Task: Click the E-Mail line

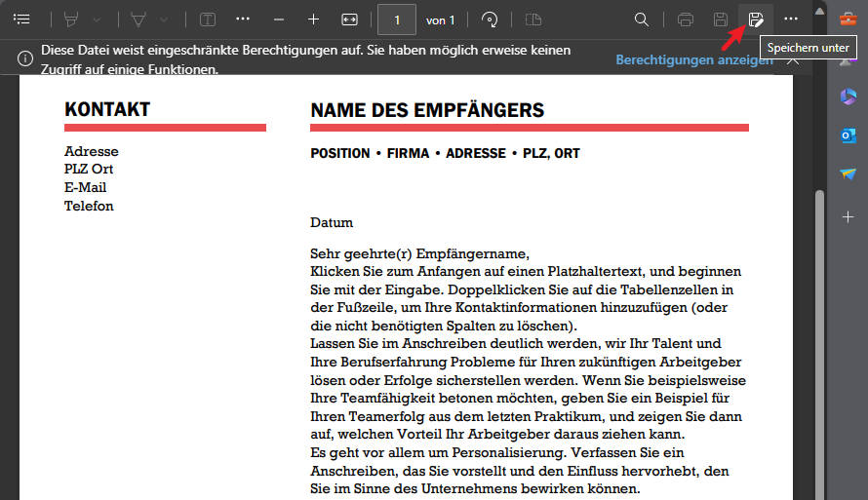Action: click(85, 187)
